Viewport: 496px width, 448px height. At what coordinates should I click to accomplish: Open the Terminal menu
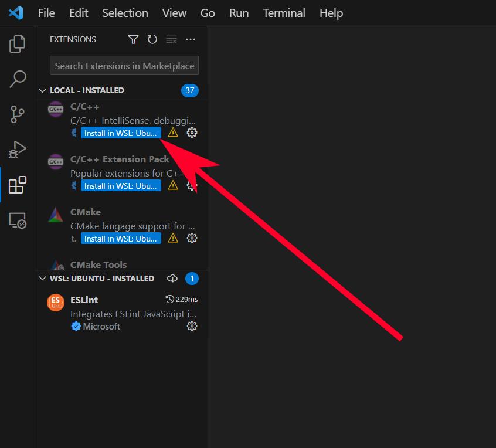[x=284, y=13]
